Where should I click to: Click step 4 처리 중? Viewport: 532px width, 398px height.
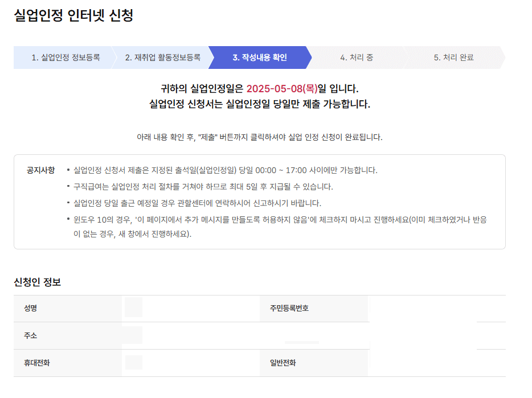[x=357, y=58]
